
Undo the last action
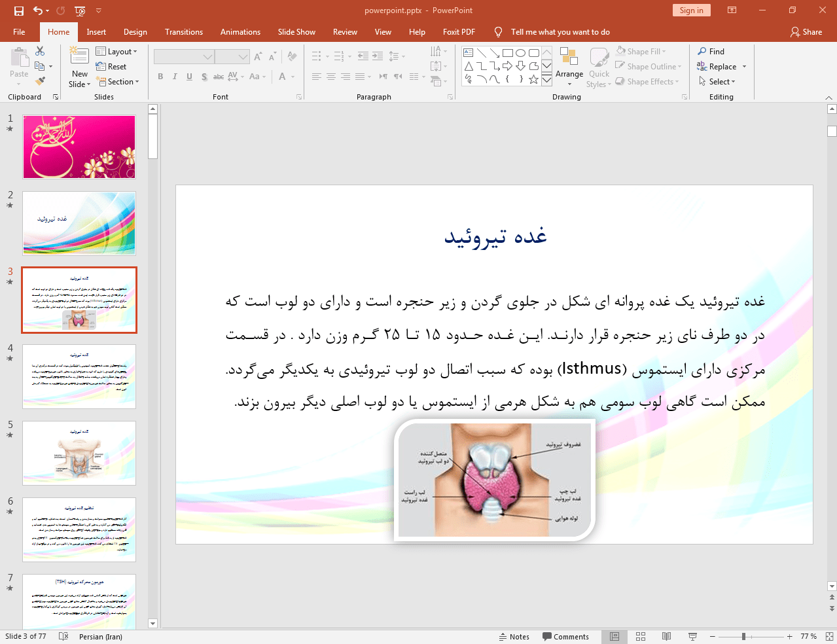pyautogui.click(x=38, y=10)
